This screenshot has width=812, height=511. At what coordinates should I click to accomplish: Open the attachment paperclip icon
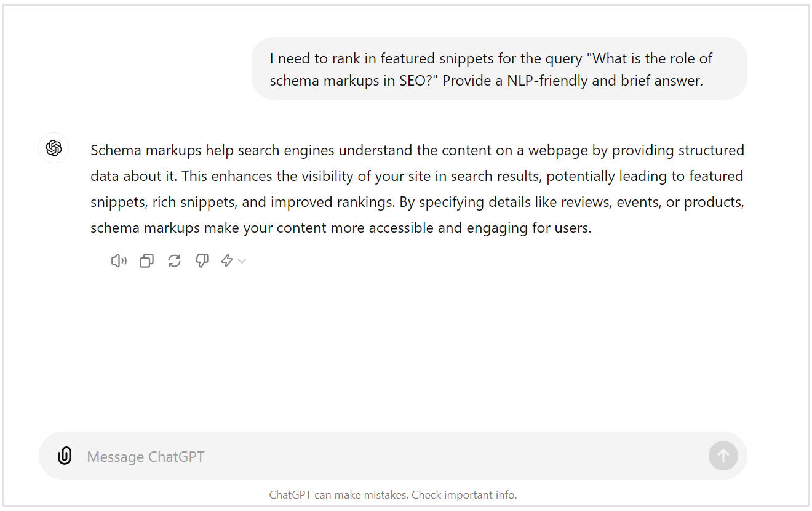pyautogui.click(x=64, y=456)
